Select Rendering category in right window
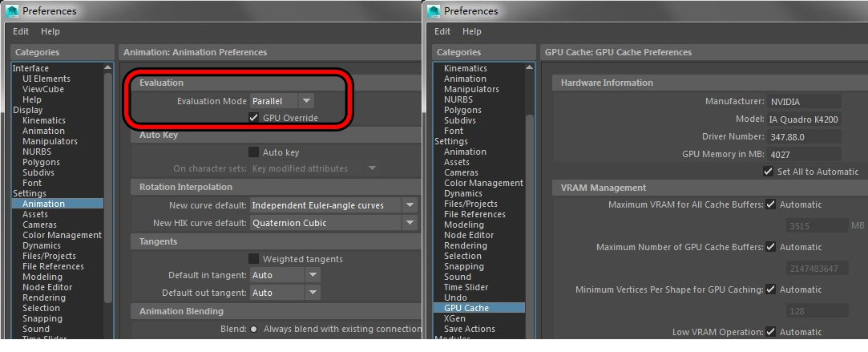The width and height of the screenshot is (868, 352). (466, 245)
